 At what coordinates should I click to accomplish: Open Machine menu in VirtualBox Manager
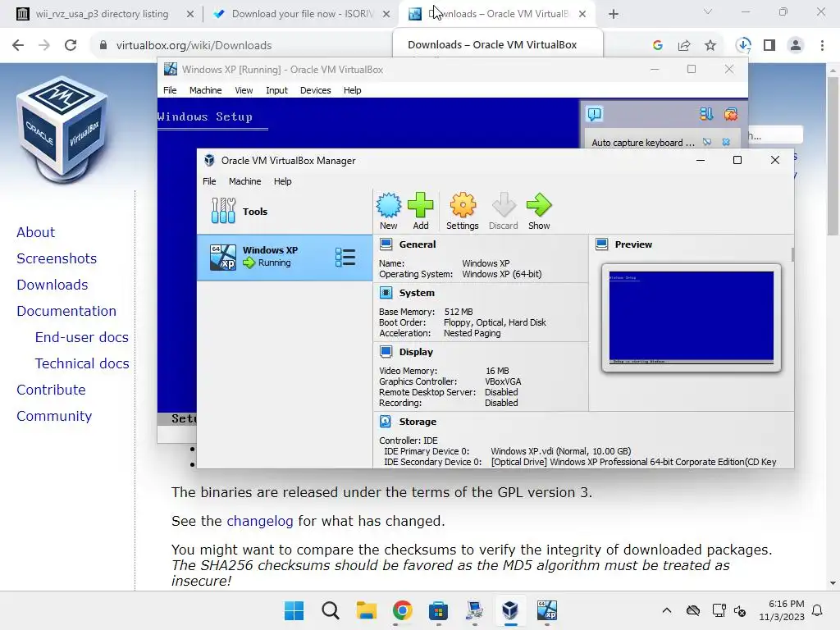click(x=244, y=181)
